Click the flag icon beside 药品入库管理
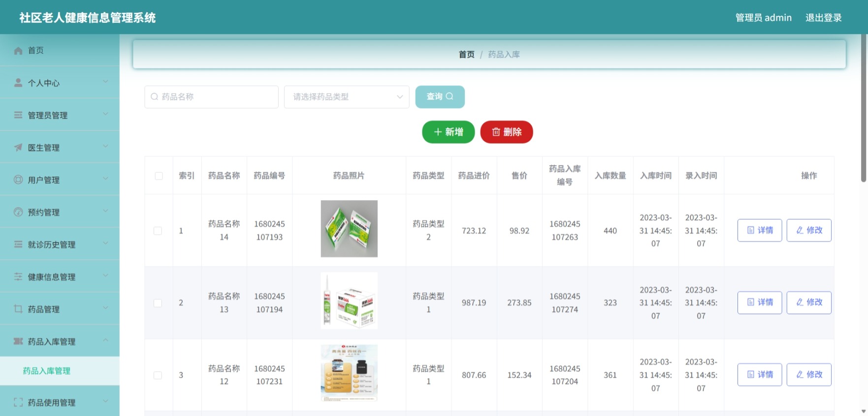The image size is (868, 416). click(x=18, y=341)
